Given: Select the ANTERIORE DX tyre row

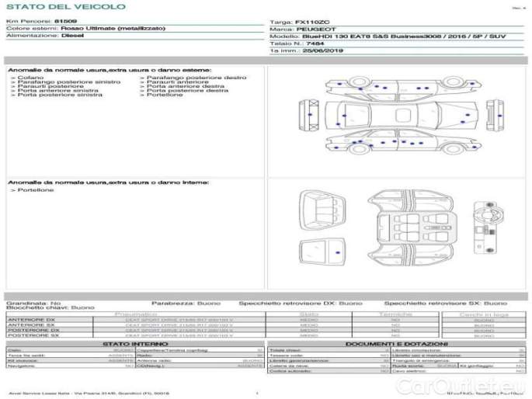Looking at the screenshot, I should click(223, 320).
